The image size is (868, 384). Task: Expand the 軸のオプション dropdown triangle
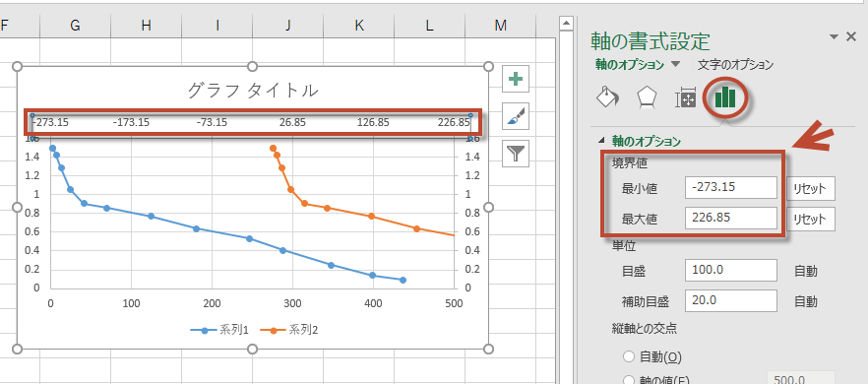click(x=675, y=64)
